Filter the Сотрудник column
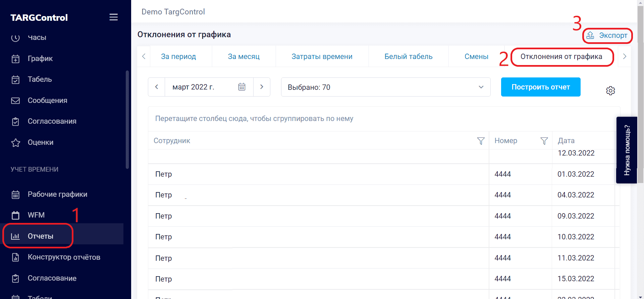Image resolution: width=644 pixels, height=299 pixels. point(480,141)
